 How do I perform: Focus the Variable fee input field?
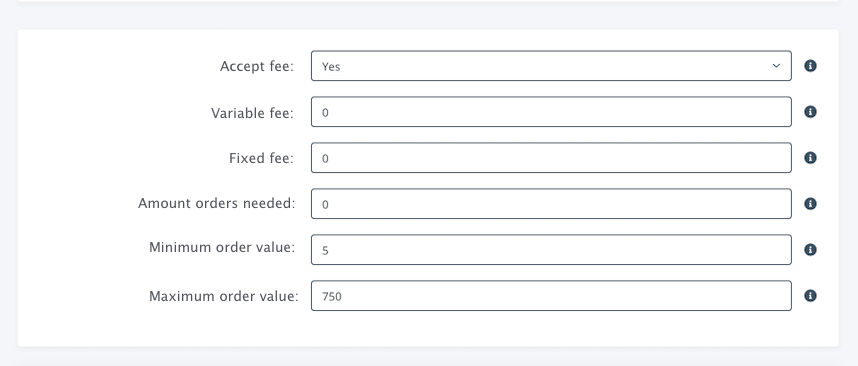[551, 112]
